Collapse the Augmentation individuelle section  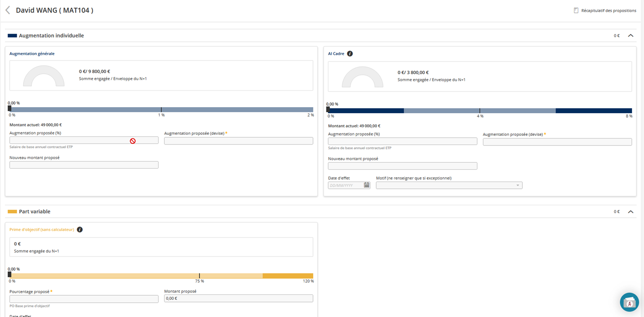630,36
